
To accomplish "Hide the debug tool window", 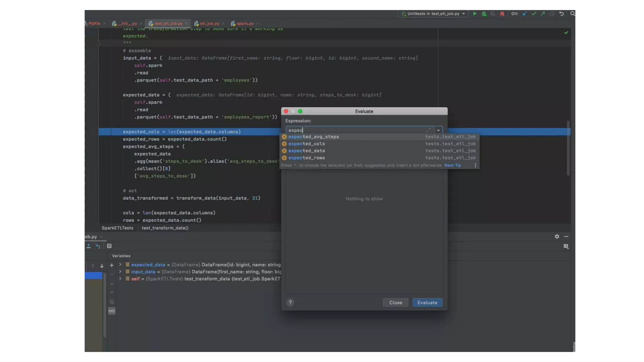I will (x=566, y=236).
